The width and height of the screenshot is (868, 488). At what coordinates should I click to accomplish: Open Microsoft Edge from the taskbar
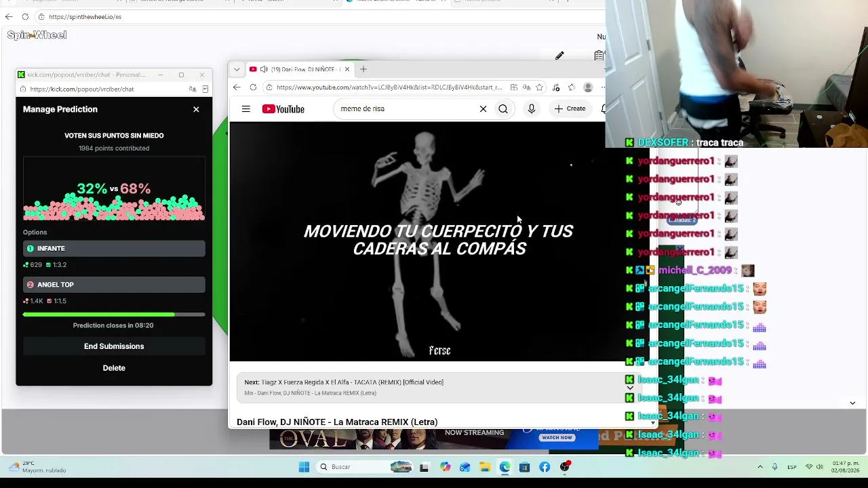point(505,467)
